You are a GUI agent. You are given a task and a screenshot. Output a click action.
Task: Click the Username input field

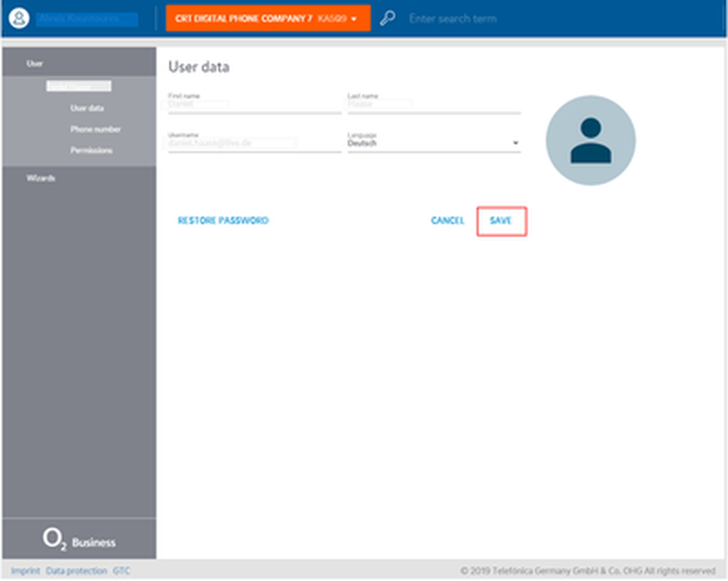coord(254,143)
